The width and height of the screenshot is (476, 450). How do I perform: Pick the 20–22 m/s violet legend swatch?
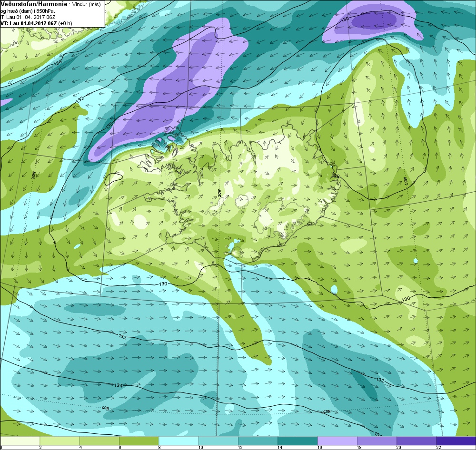(416, 440)
